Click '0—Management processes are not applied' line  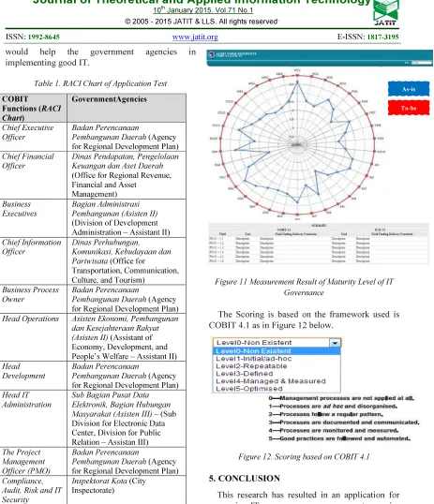click(x=341, y=398)
